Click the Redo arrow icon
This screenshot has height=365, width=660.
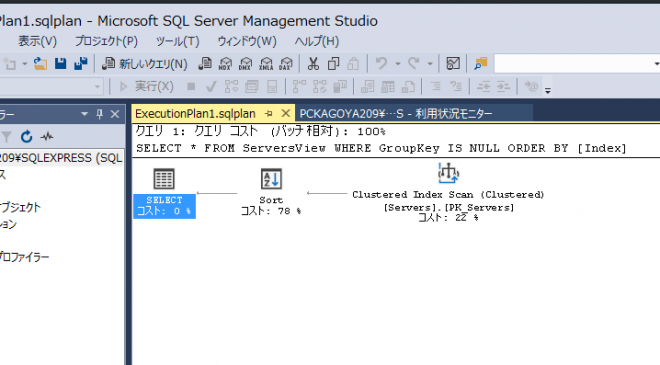pos(414,64)
